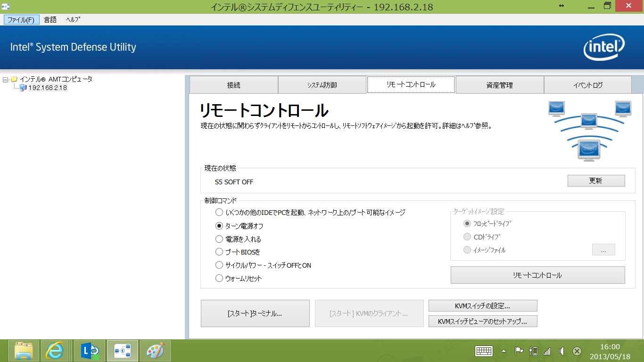Click the 更新 refresh button
Image resolution: width=644 pixels, height=362 pixels.
pos(596,181)
